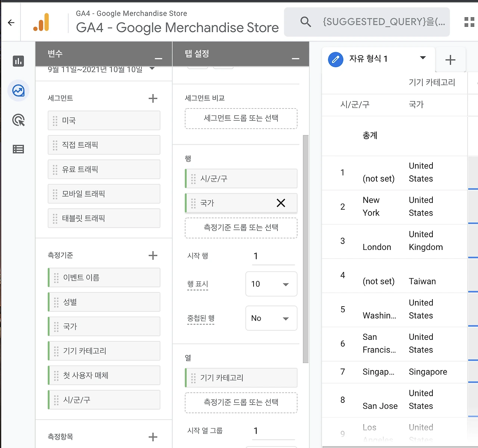This screenshot has height=448, width=478.
Task: Open the apps grid icon
Action: (469, 22)
